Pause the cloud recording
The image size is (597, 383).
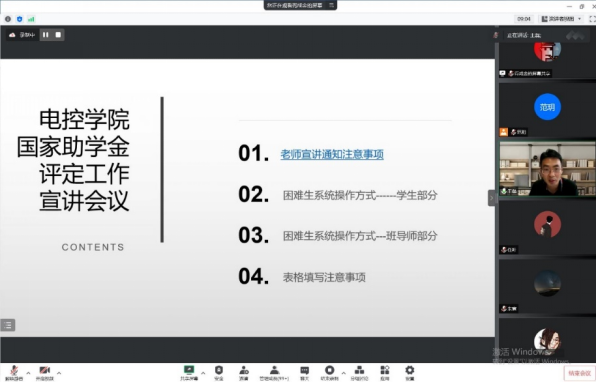46,35
